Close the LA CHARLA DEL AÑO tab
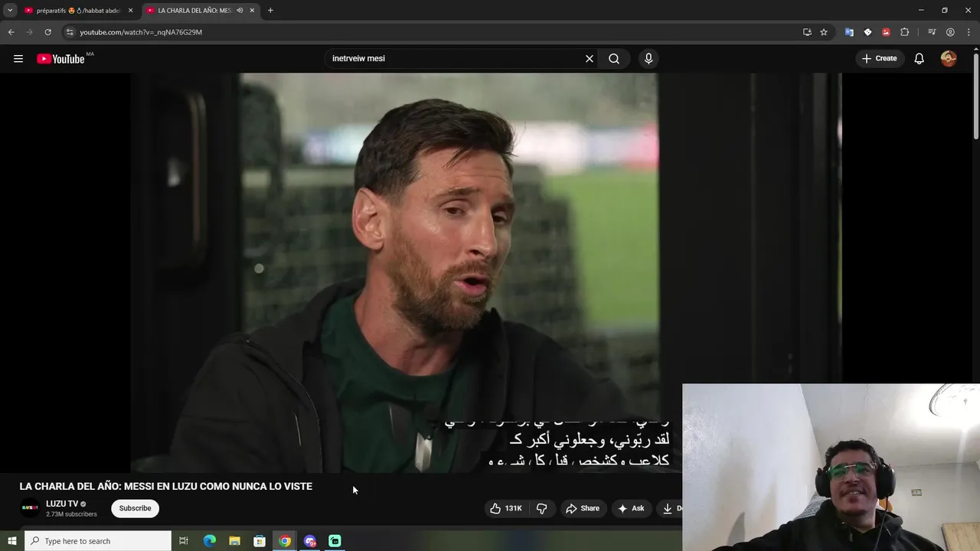Image resolution: width=980 pixels, height=551 pixels. [x=252, y=11]
